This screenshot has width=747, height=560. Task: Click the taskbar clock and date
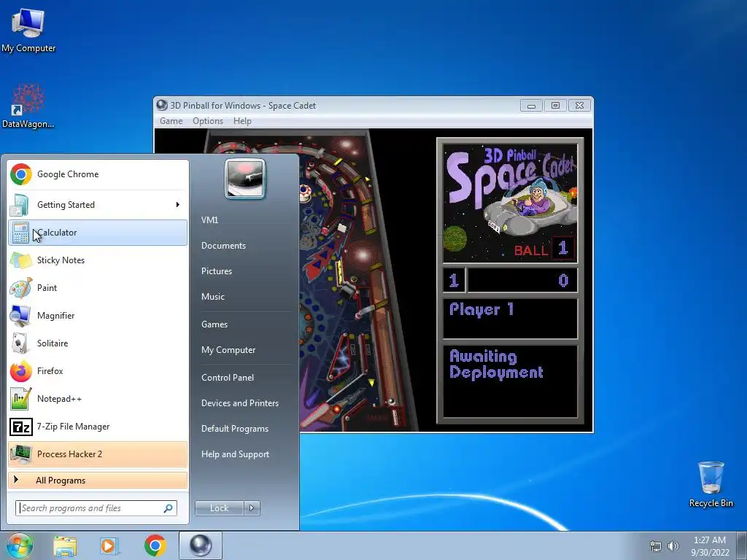[x=710, y=546]
